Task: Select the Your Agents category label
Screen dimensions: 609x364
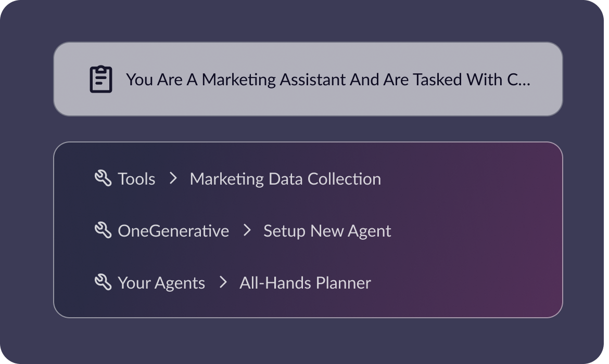Action: pos(161,283)
